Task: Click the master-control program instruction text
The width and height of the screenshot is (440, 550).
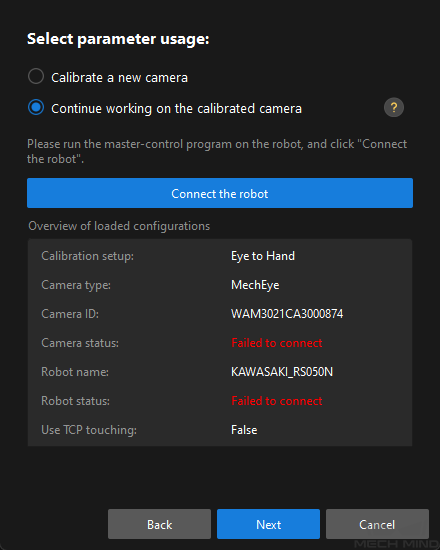Action: [x=217, y=152]
